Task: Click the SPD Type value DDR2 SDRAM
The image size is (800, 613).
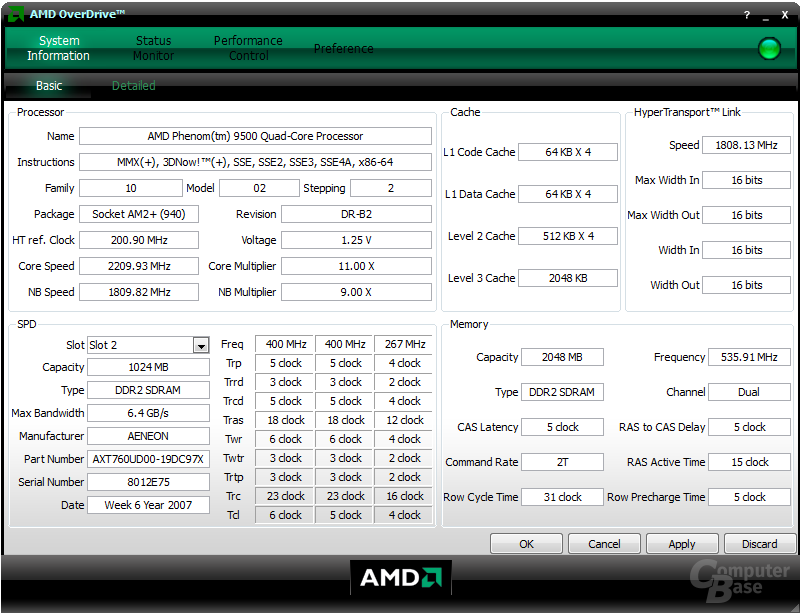Action: pos(148,390)
